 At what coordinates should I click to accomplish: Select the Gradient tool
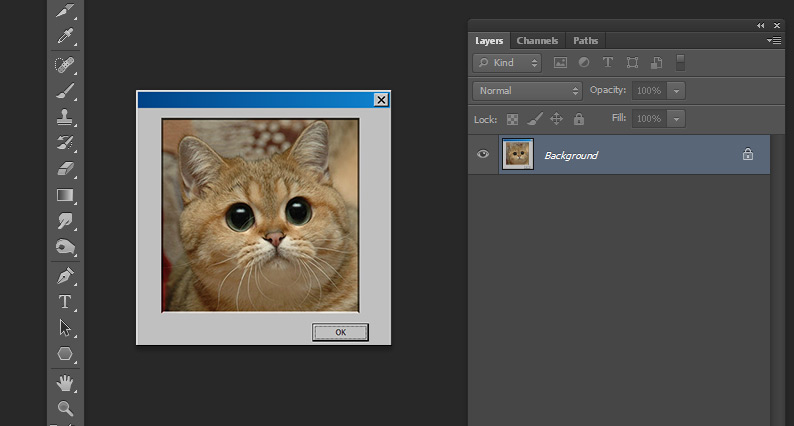coord(65,195)
